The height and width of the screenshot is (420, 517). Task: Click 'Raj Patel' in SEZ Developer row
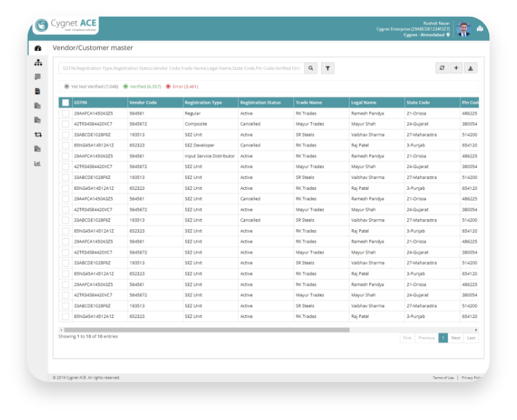pyautogui.click(x=360, y=146)
